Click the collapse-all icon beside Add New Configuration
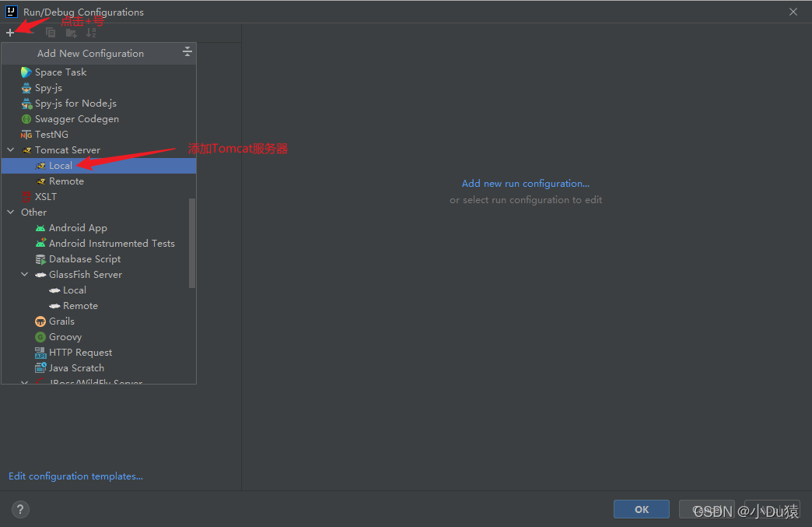The height and width of the screenshot is (527, 812). 187,51
